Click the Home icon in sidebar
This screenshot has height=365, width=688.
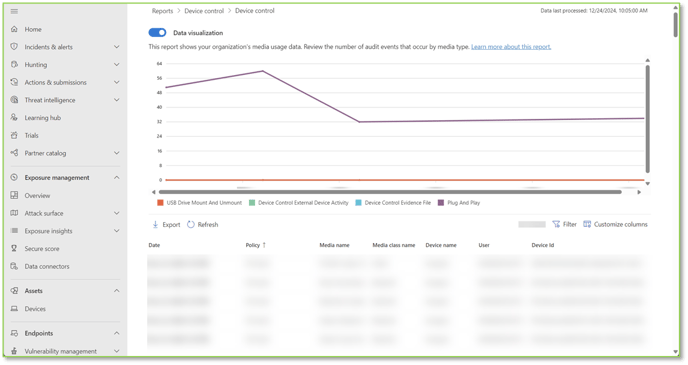pos(14,29)
